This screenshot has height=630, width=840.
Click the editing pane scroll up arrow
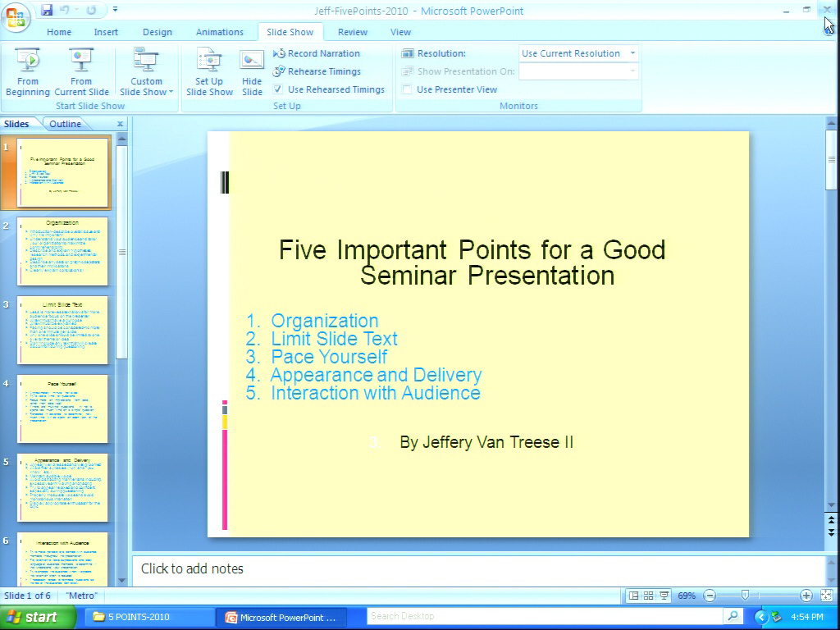point(831,123)
